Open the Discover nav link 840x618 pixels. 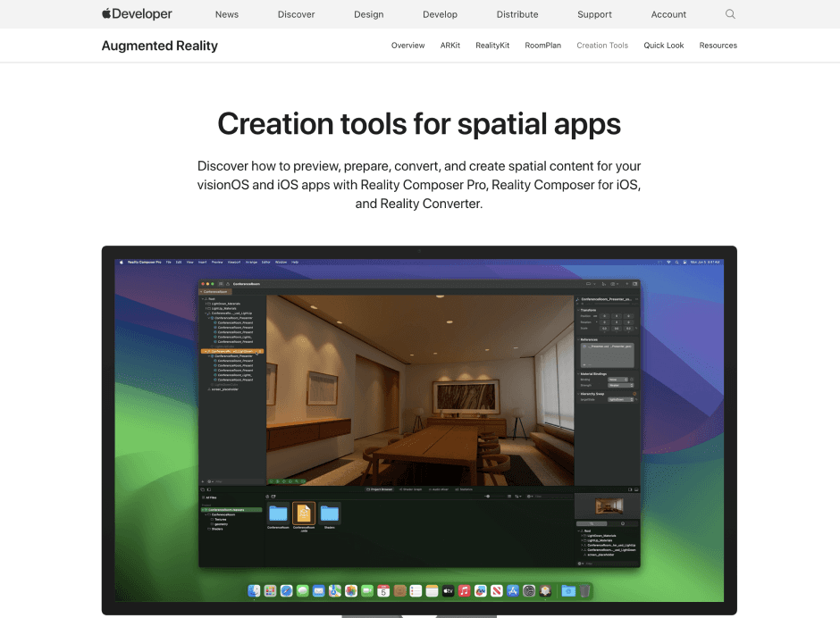click(297, 14)
